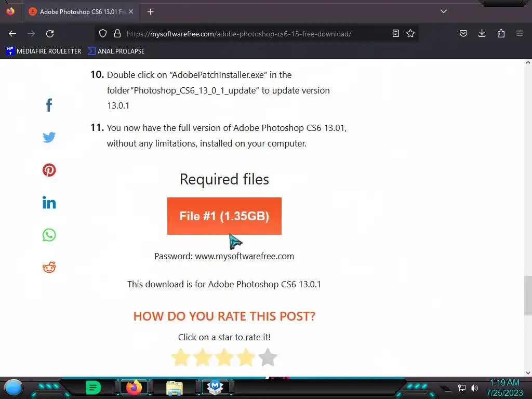532x399 pixels.
Task: Click the text 'This download is for Adobe Photoshop CS6 13.0.1'
Action: click(x=224, y=284)
